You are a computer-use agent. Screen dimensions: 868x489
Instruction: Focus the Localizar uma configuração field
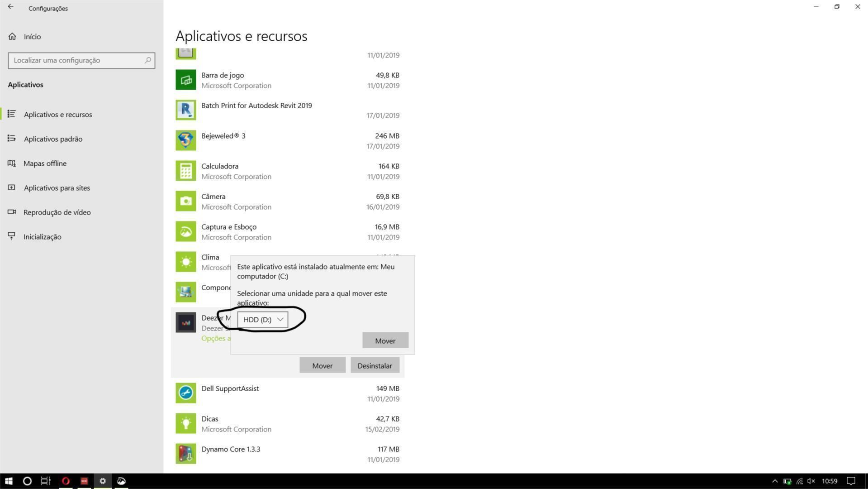(81, 60)
